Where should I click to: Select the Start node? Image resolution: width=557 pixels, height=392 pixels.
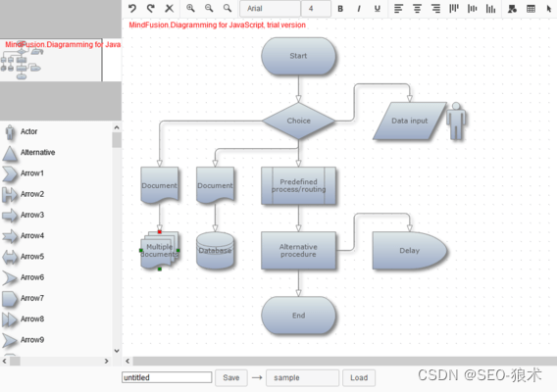point(298,56)
